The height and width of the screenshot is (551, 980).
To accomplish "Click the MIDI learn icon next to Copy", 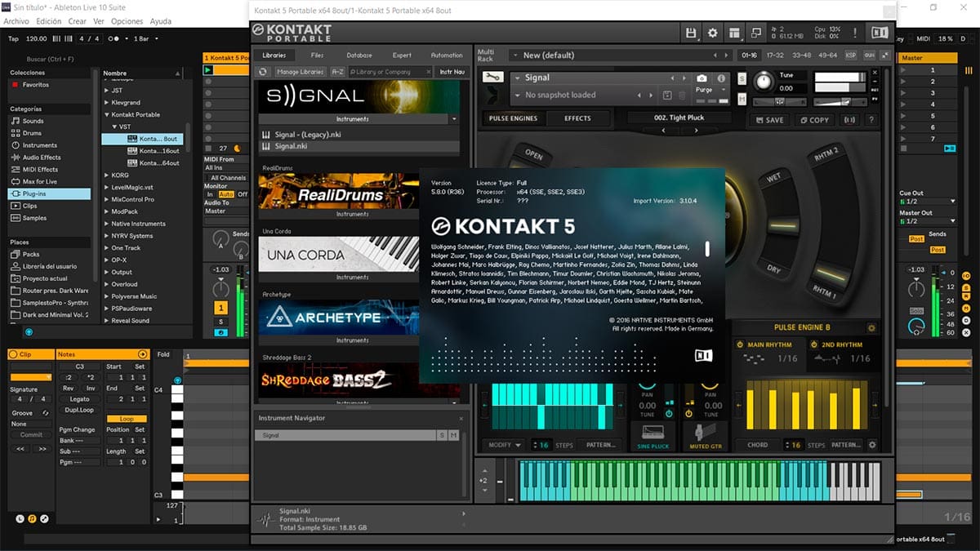I will 850,120.
